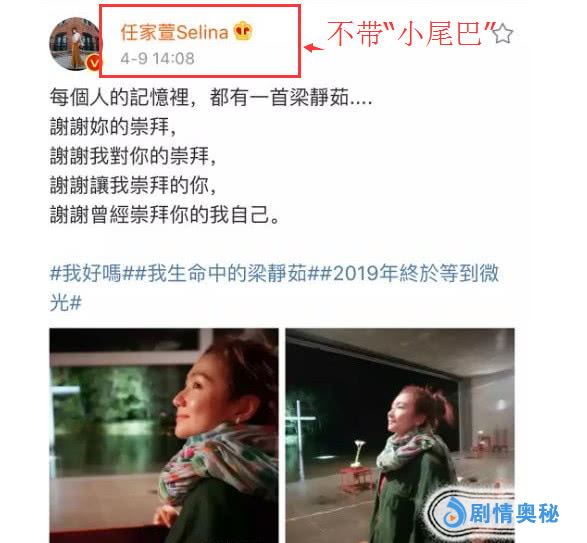This screenshot has width=587, height=543.
Task: Click the red arrow annotation
Action: (x=313, y=48)
